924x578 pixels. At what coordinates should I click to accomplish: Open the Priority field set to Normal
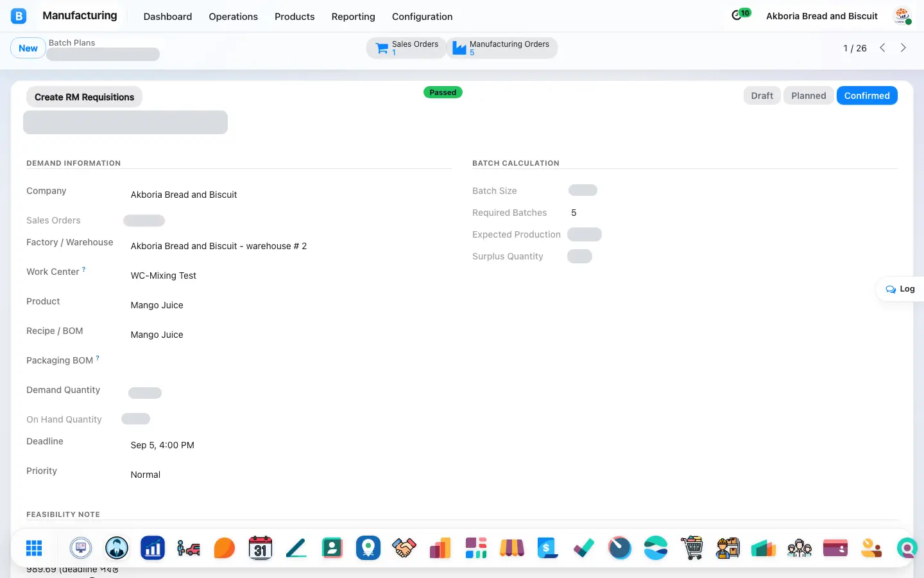pyautogui.click(x=146, y=475)
